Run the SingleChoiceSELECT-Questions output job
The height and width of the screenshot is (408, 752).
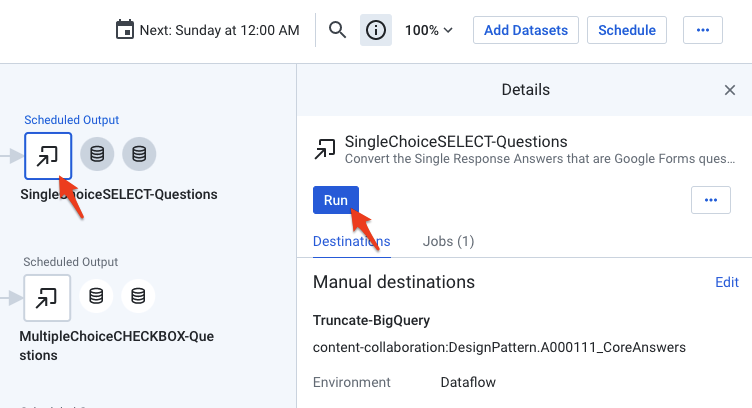coord(336,200)
